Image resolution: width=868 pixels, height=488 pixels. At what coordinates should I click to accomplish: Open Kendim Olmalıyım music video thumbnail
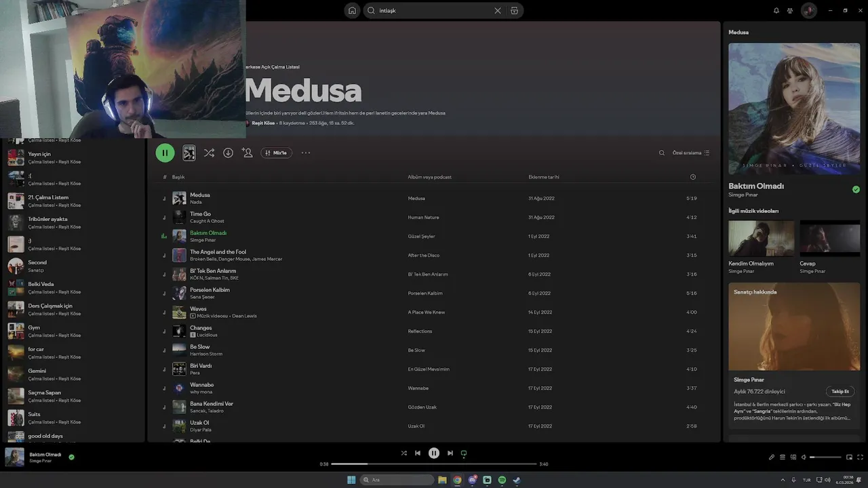[x=761, y=238]
